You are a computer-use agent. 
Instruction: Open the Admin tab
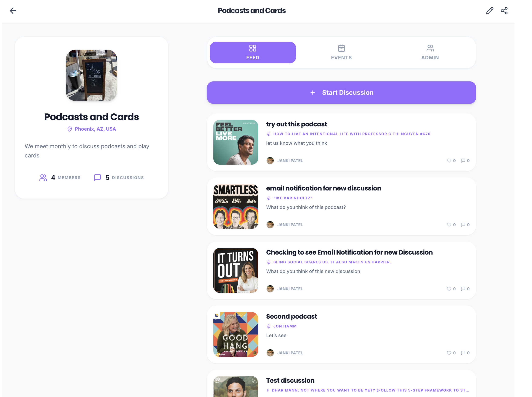(430, 52)
